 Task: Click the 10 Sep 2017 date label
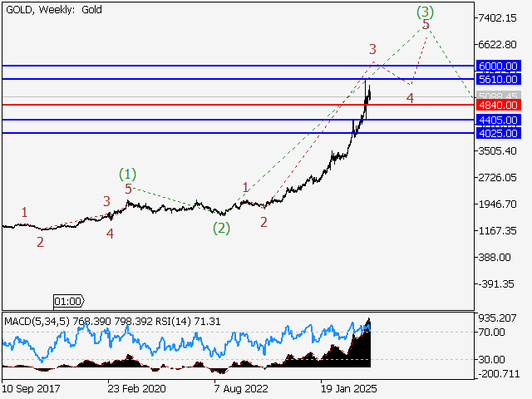point(31,387)
